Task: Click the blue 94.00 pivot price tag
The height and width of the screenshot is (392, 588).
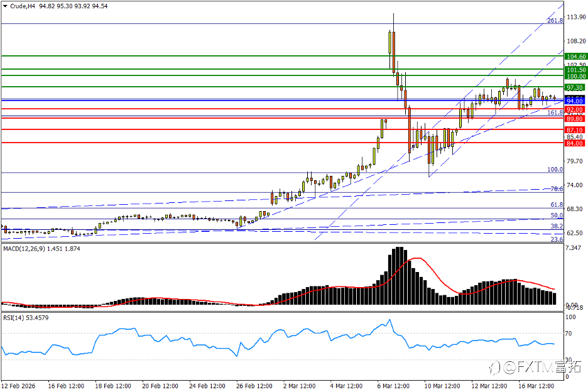Action: click(x=575, y=101)
